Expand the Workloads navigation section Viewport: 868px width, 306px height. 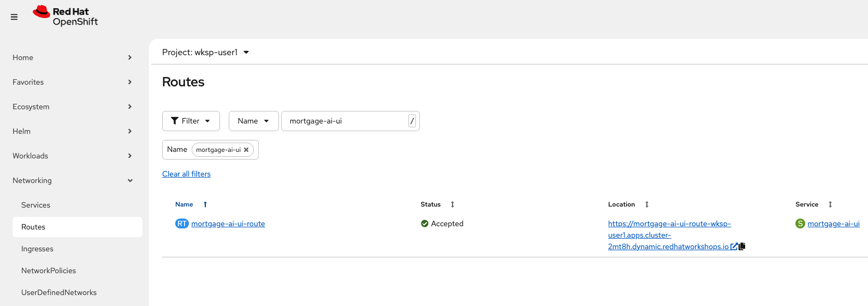(x=72, y=156)
